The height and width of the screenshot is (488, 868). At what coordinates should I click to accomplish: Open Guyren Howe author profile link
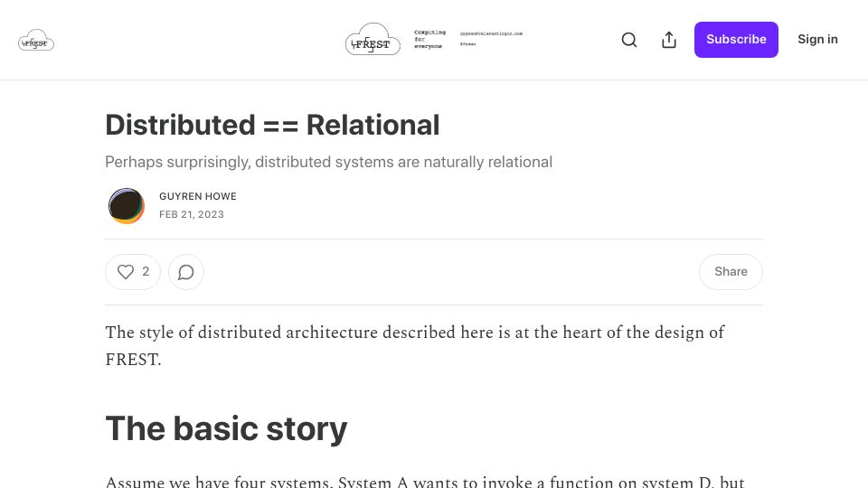pos(198,196)
